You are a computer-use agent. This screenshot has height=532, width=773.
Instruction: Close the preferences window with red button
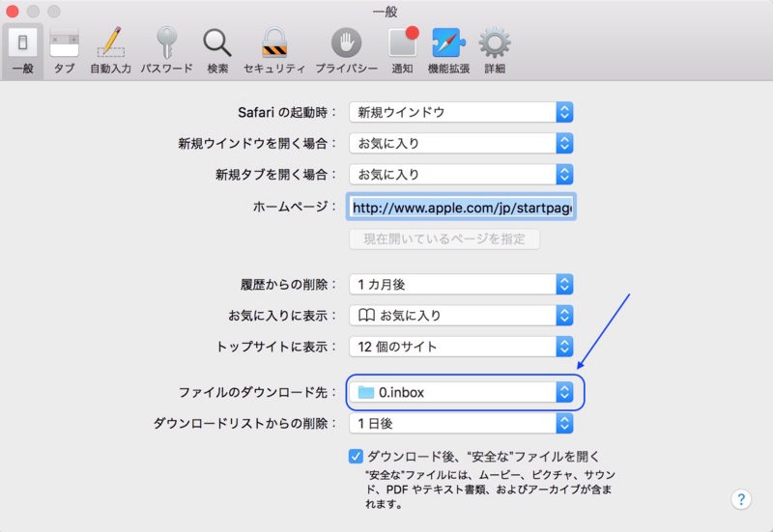pyautogui.click(x=13, y=11)
